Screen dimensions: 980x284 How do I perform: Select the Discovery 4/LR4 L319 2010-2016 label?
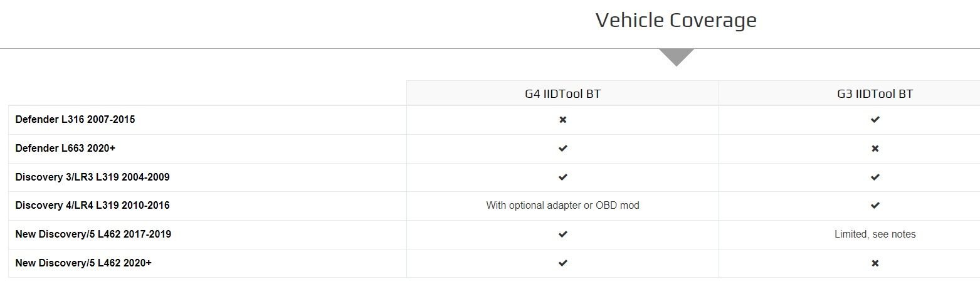pos(92,206)
